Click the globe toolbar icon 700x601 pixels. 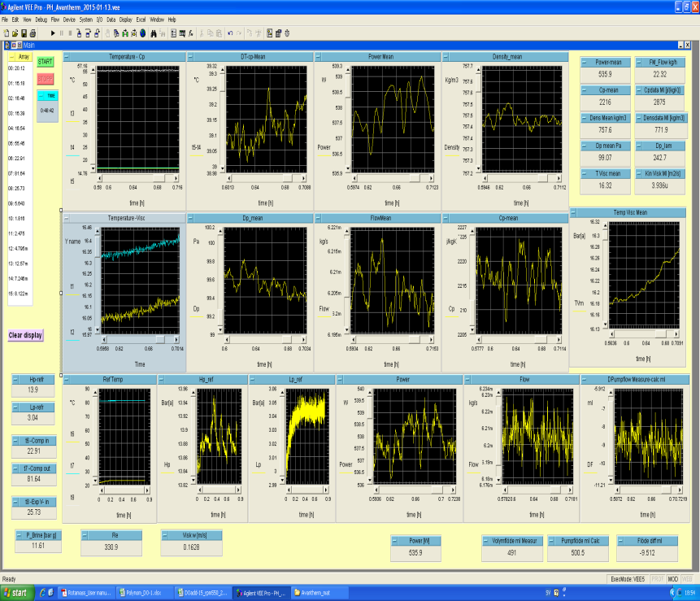143,33
